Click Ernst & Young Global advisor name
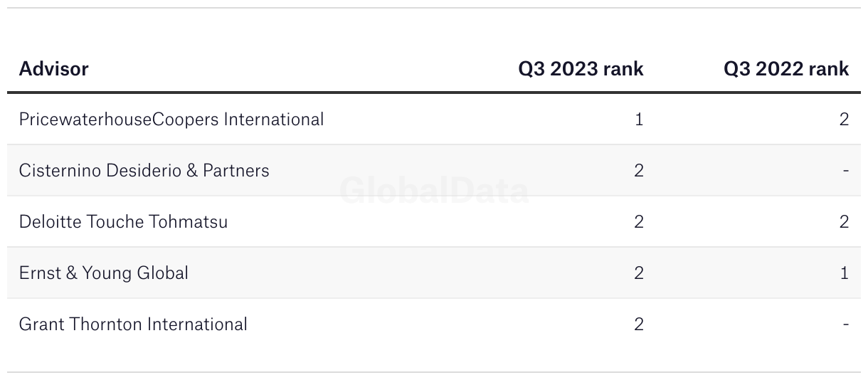This screenshot has width=868, height=380. pos(104,273)
